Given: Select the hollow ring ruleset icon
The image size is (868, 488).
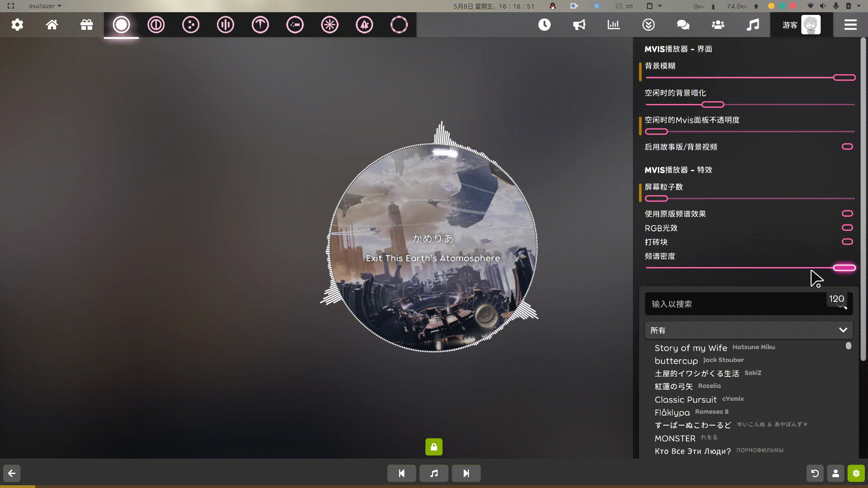Looking at the screenshot, I should point(399,24).
